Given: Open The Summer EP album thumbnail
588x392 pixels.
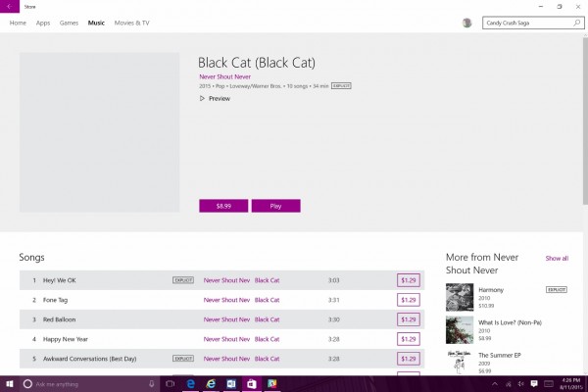Looking at the screenshot, I should pyautogui.click(x=460, y=362).
